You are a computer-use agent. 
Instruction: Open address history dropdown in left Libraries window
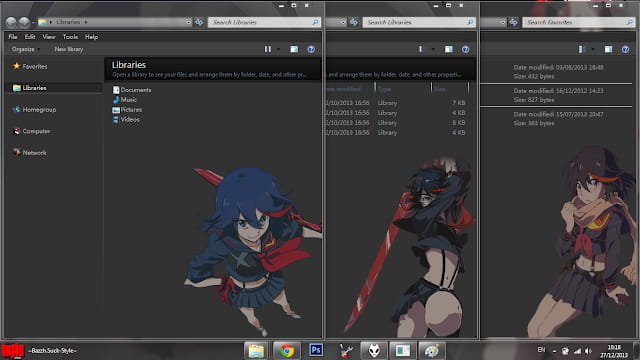click(188, 22)
